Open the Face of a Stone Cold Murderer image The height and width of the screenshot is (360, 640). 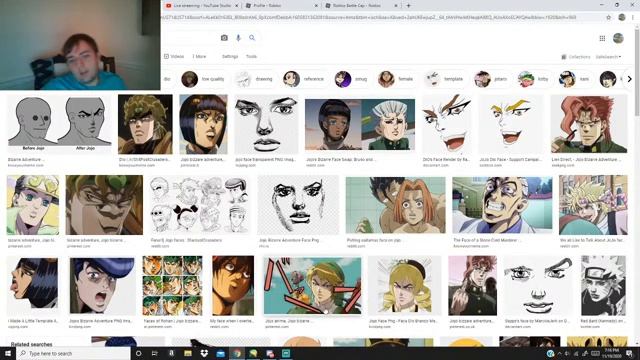[502, 205]
